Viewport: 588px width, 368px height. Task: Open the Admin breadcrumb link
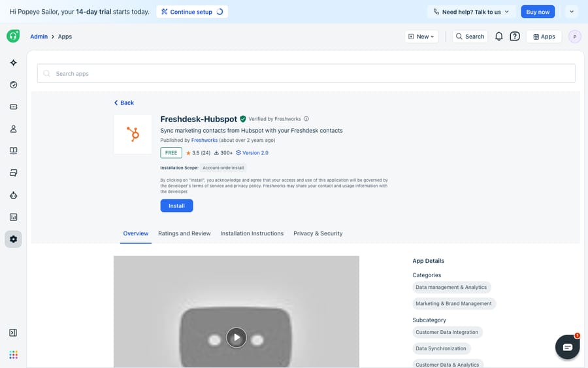[39, 37]
